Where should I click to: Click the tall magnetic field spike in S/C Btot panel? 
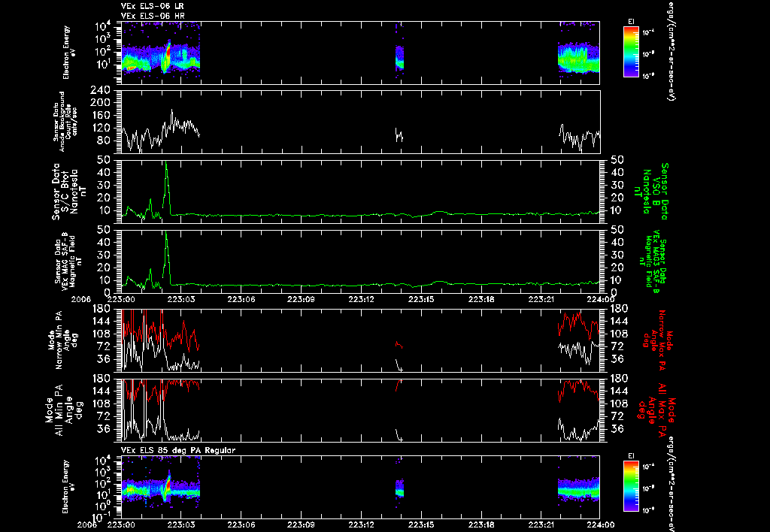pos(166,186)
